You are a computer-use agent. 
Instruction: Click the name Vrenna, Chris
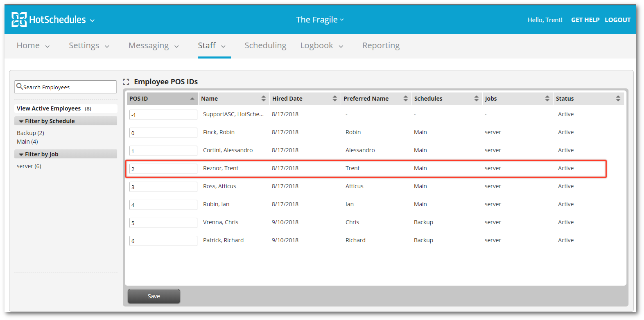pyautogui.click(x=221, y=222)
